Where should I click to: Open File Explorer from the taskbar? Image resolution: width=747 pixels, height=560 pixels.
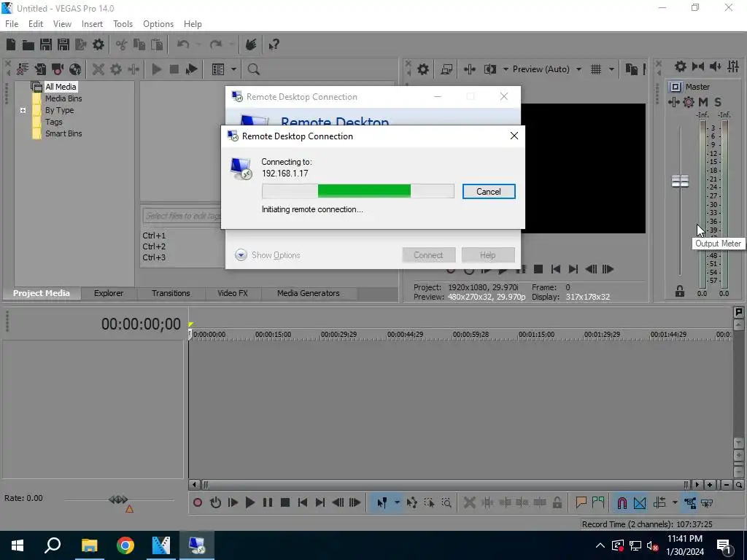click(89, 545)
